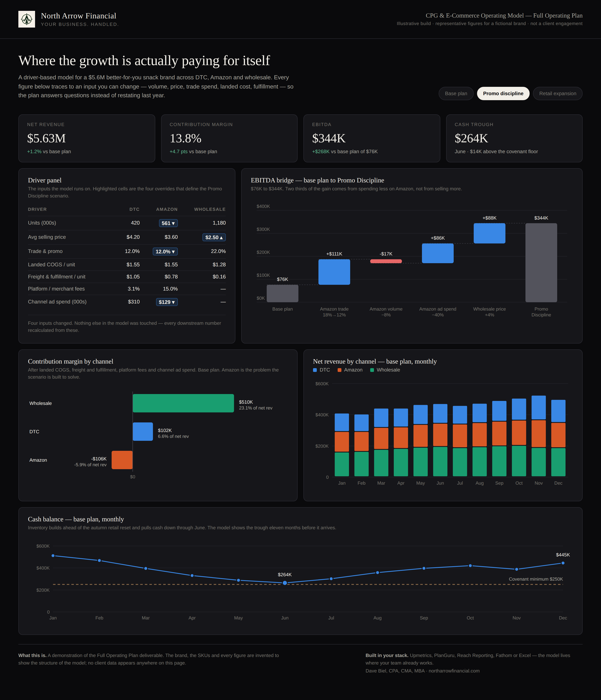Click the DTC units value 420
The height and width of the screenshot is (700, 601).
(135, 223)
